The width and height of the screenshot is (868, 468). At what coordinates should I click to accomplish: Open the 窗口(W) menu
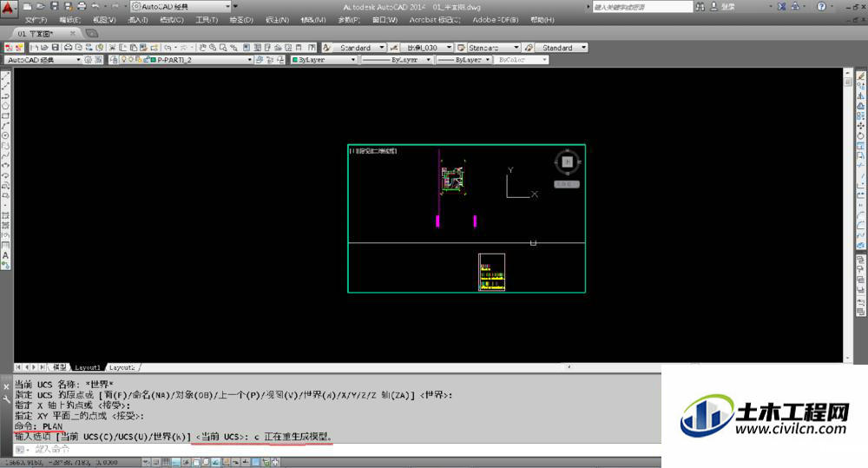(x=385, y=19)
